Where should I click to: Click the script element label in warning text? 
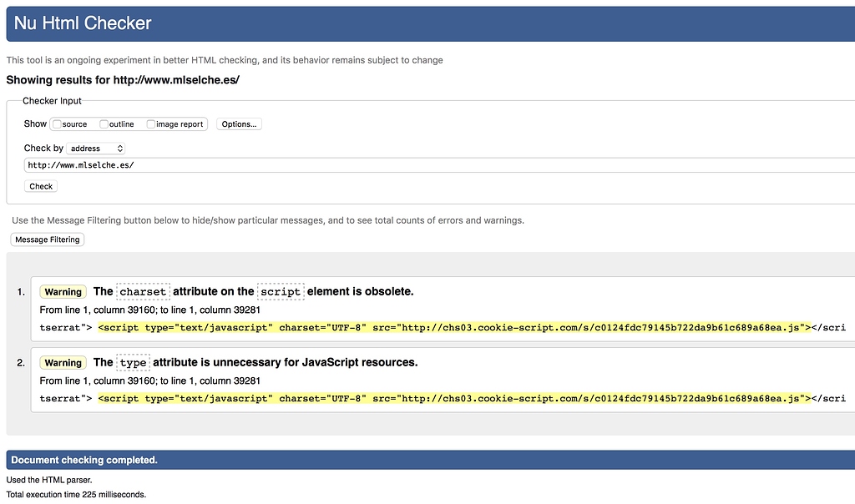(279, 291)
